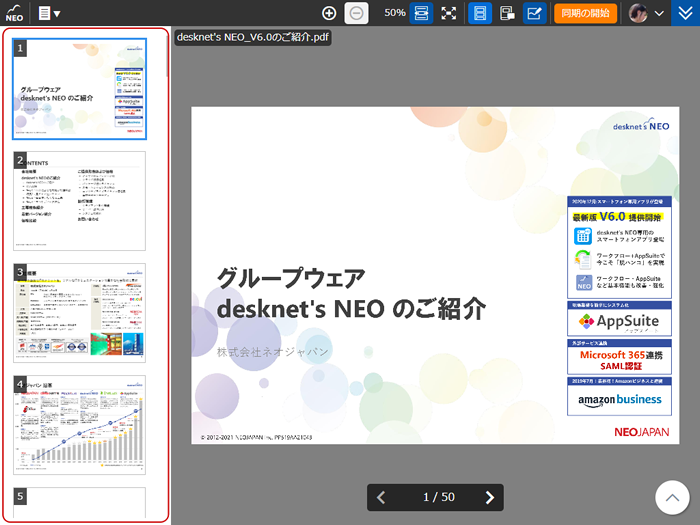Collapse toolbar with double chevron button
The width and height of the screenshot is (700, 525).
[x=685, y=13]
